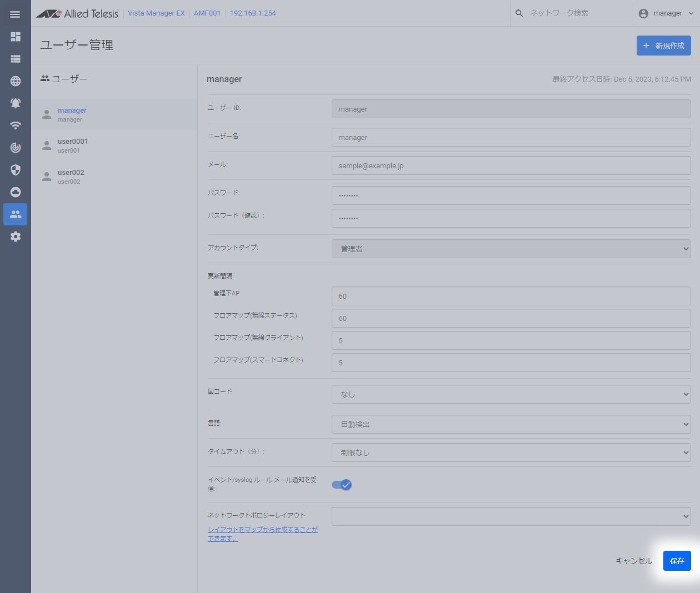Click the wireless Wi-Fi sidebar icon
Screen dimensions: 700x593
(x=16, y=125)
